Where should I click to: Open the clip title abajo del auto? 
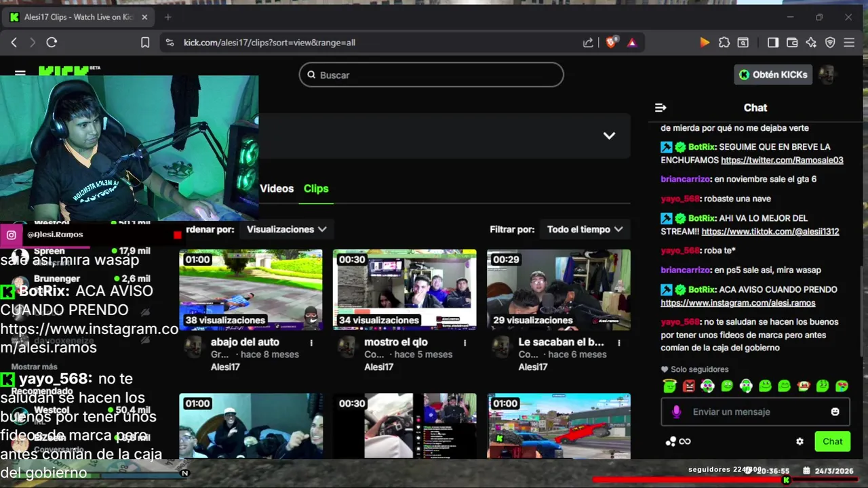pyautogui.click(x=245, y=342)
